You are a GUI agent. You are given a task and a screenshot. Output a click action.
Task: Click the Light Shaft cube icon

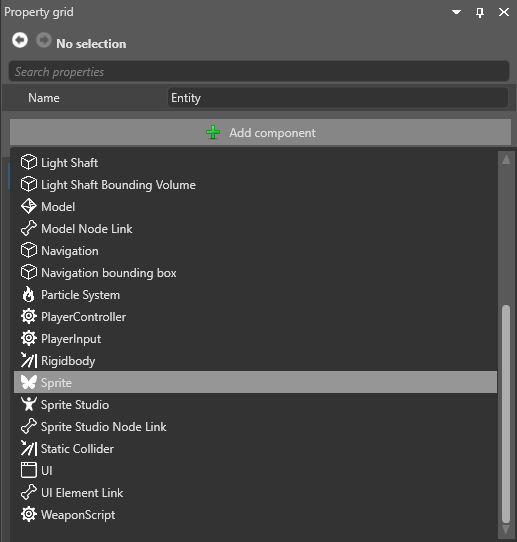[x=29, y=162]
